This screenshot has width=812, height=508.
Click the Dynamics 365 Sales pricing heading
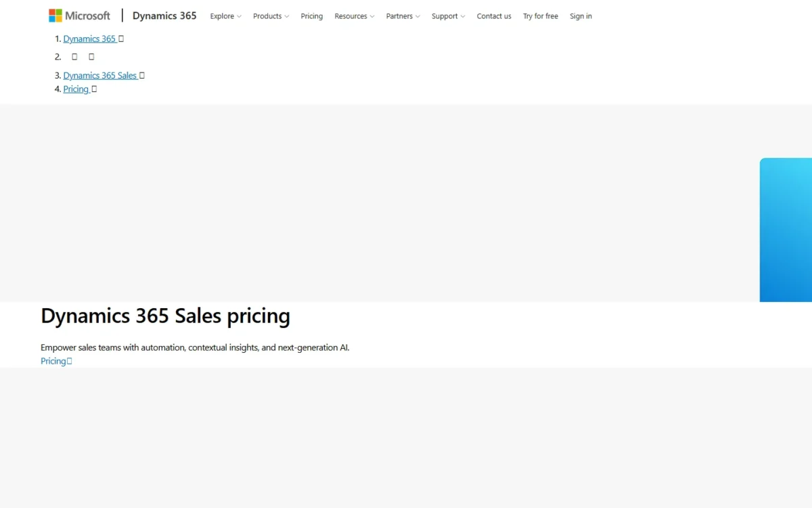tap(166, 316)
